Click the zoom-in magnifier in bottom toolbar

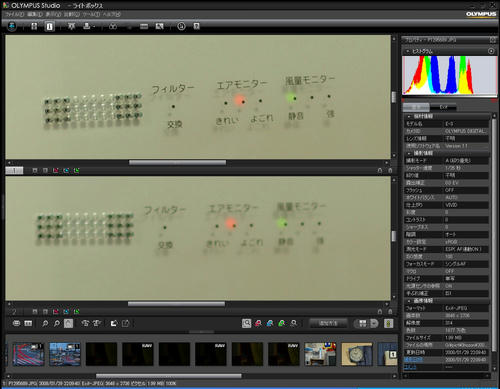coord(45,323)
